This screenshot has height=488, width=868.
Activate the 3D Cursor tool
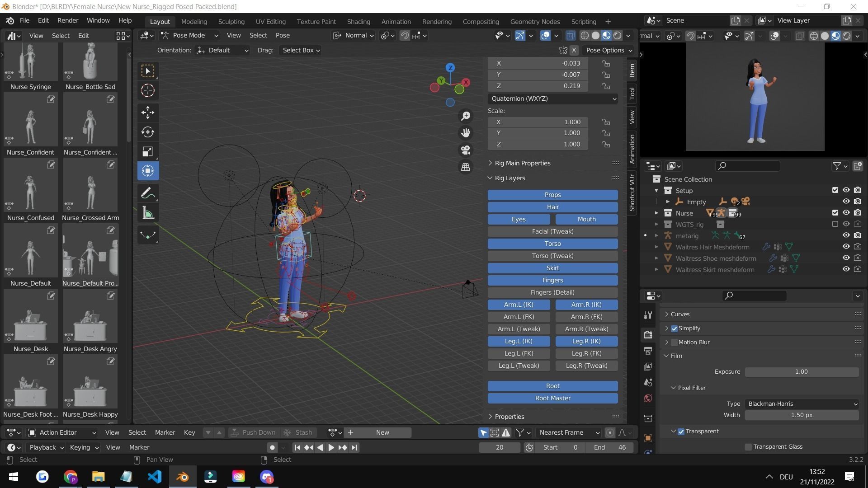pyautogui.click(x=148, y=90)
